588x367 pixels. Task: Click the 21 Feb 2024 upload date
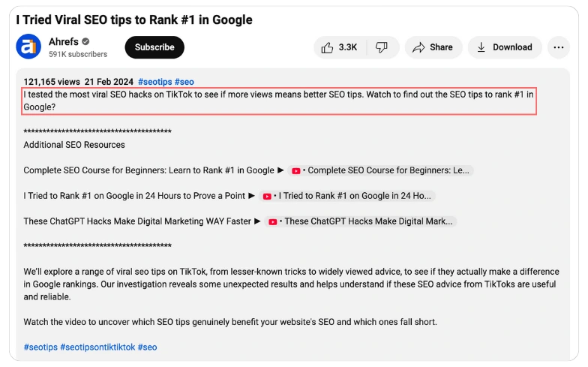(x=109, y=82)
